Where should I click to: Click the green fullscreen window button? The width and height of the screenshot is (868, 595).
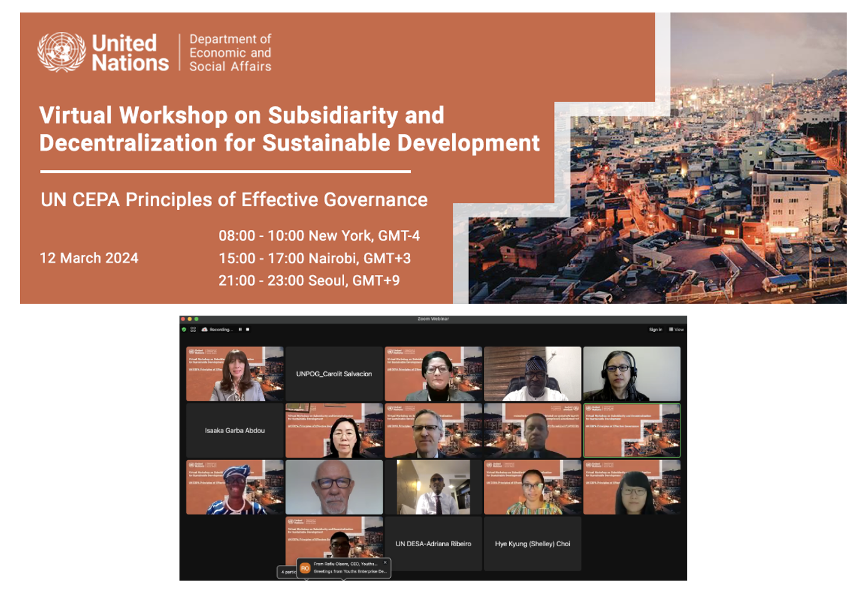[196, 319]
